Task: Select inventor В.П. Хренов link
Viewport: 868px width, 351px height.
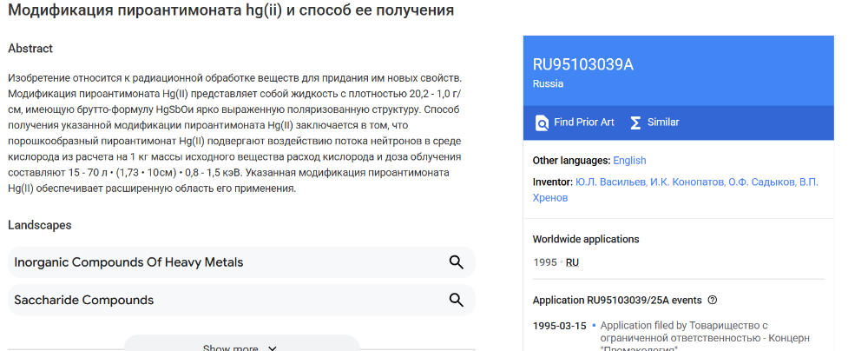Action: (x=550, y=197)
